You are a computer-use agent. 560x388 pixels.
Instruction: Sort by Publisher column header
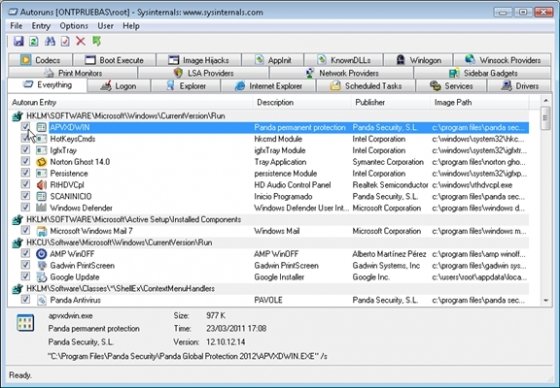click(391, 103)
